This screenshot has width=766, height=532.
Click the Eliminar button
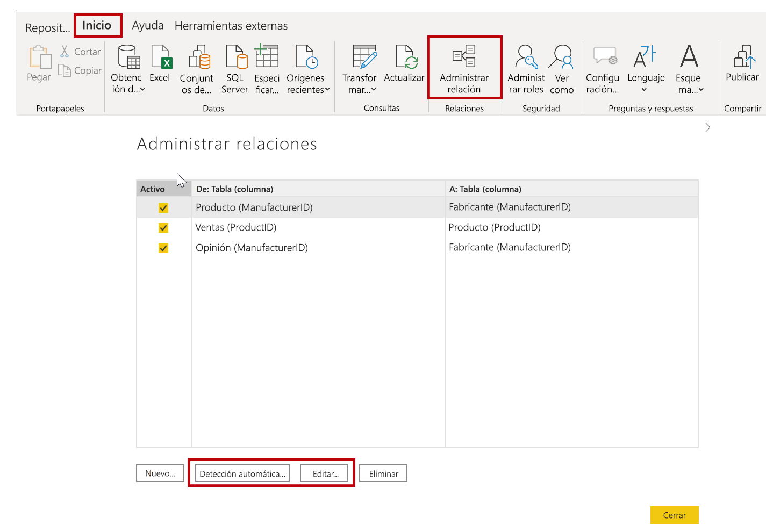383,473
